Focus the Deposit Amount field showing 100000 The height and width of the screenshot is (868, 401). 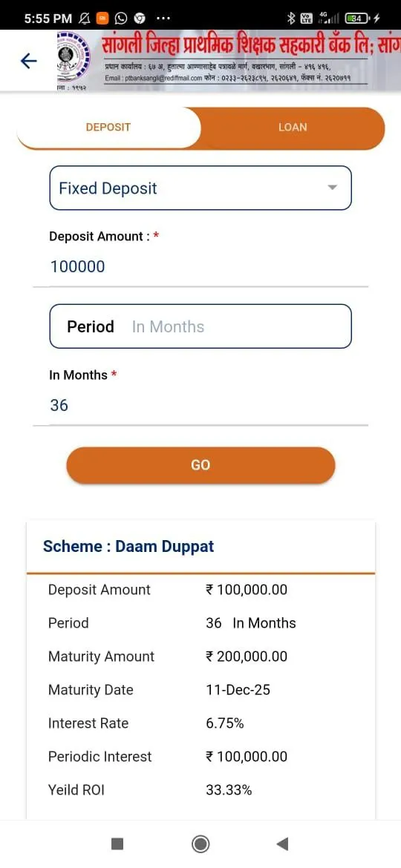[200, 267]
